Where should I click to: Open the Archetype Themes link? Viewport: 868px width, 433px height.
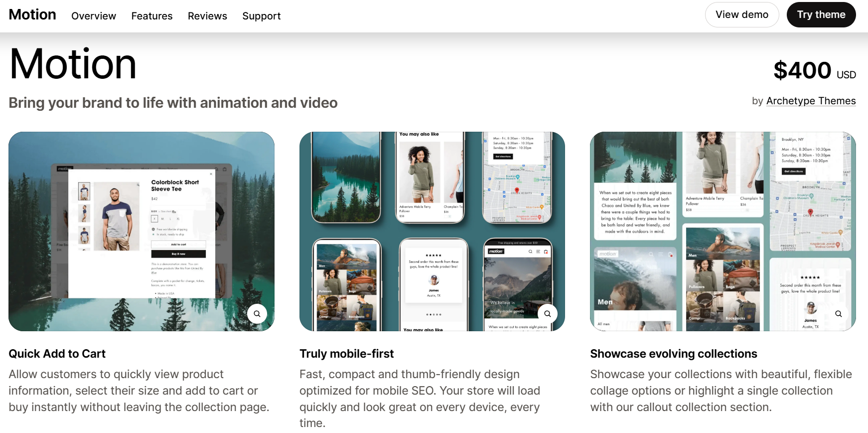click(x=811, y=101)
